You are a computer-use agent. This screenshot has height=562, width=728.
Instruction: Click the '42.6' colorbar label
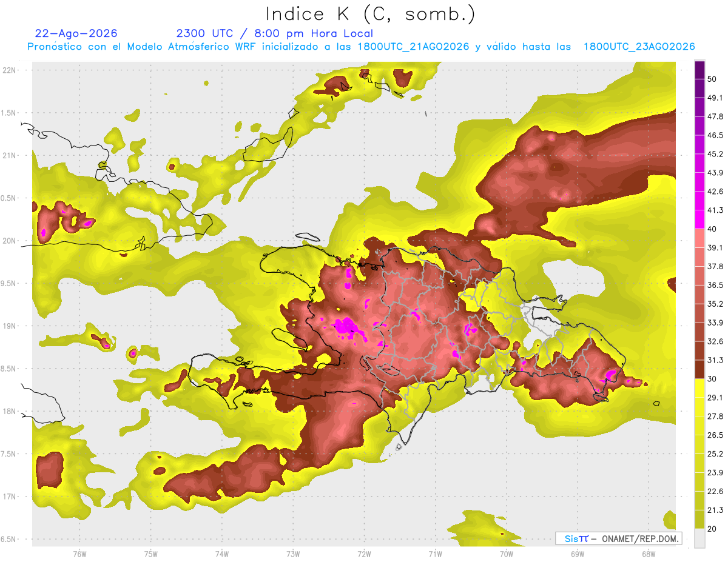(715, 192)
